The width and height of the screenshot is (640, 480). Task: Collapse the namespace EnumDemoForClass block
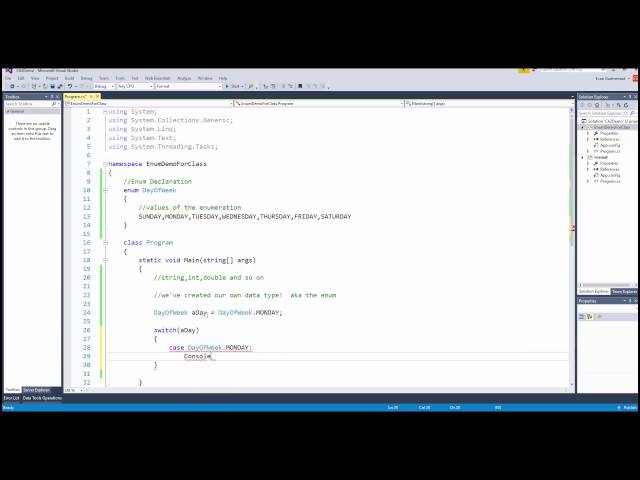point(105,164)
